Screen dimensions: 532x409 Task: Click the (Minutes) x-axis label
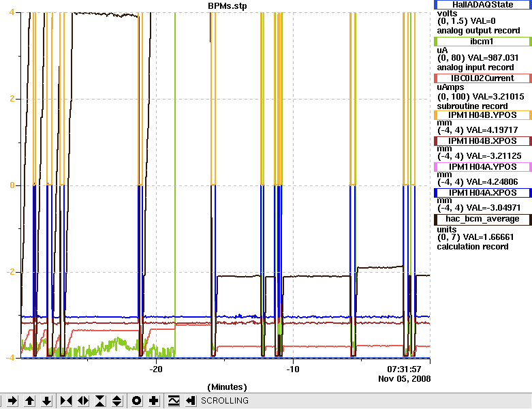click(227, 387)
